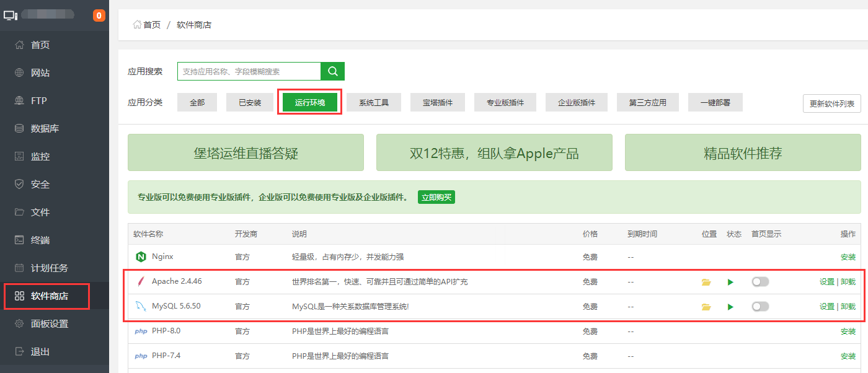Click 卸载 link for MySQL

point(848,307)
